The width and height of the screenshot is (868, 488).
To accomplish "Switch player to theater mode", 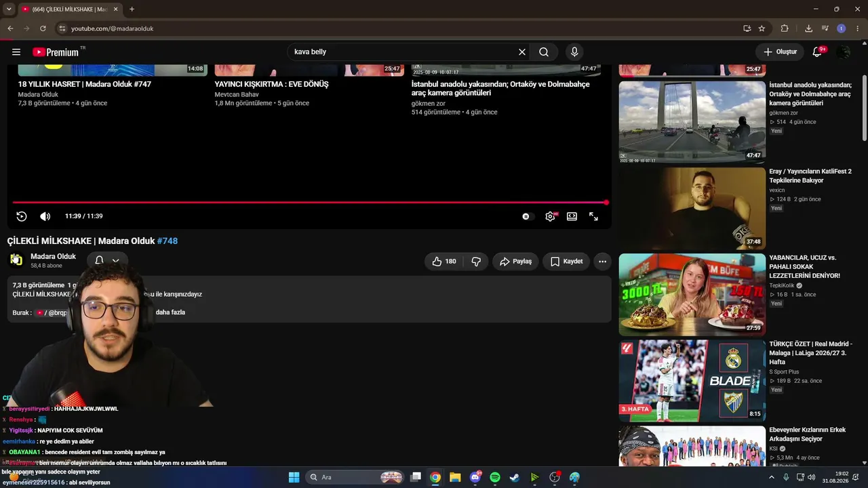I will (x=572, y=216).
